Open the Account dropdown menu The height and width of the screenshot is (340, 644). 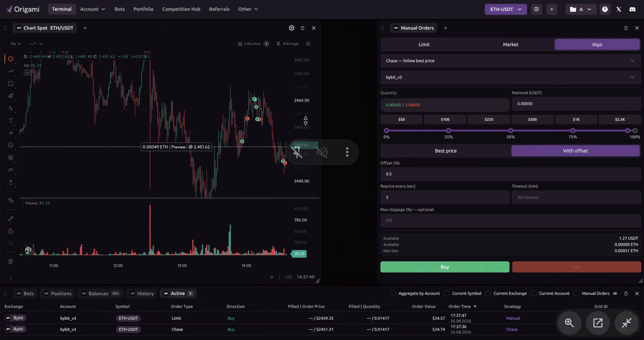(92, 9)
